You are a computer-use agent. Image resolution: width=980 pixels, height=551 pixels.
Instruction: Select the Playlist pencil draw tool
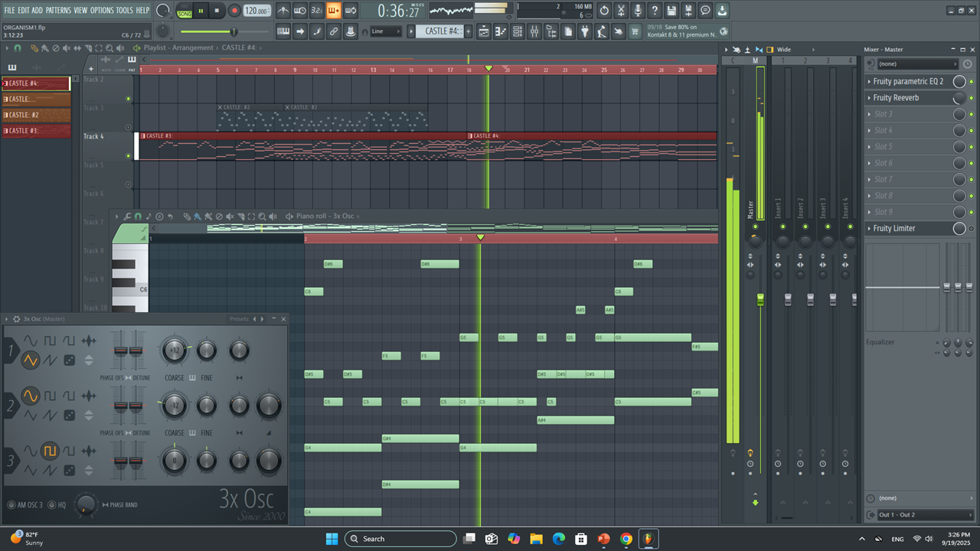(x=35, y=47)
